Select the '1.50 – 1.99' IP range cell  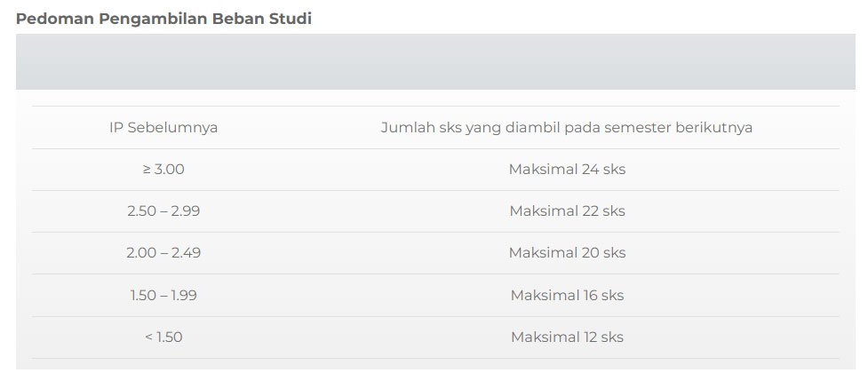163,295
